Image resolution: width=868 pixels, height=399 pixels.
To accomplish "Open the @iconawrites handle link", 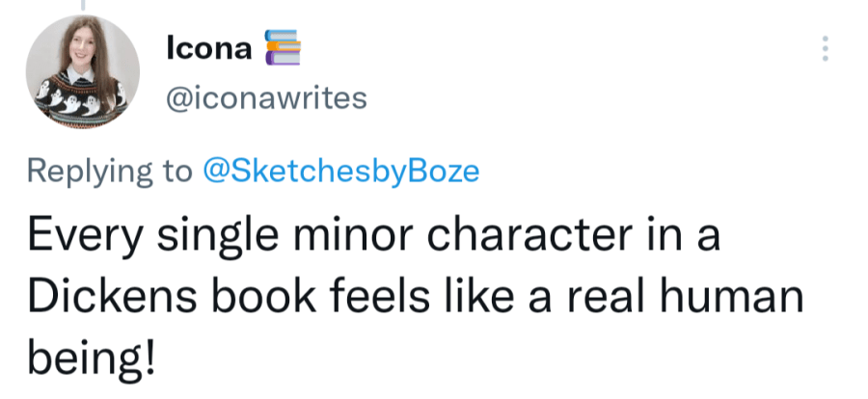I will [266, 98].
